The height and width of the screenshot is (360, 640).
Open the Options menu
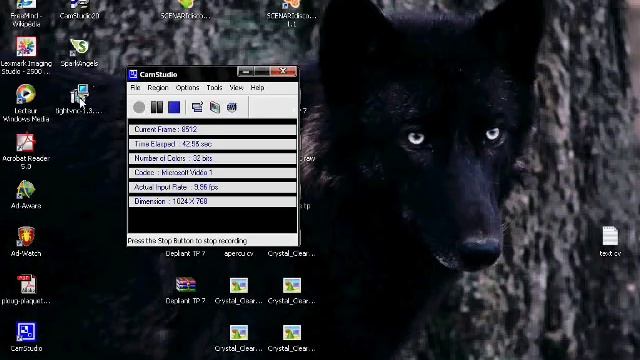coord(187,87)
